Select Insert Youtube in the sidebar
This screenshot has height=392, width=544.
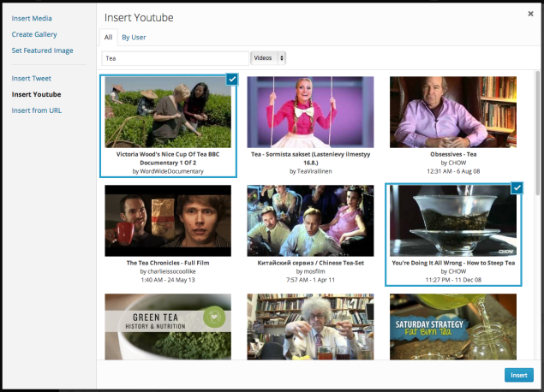(x=36, y=94)
